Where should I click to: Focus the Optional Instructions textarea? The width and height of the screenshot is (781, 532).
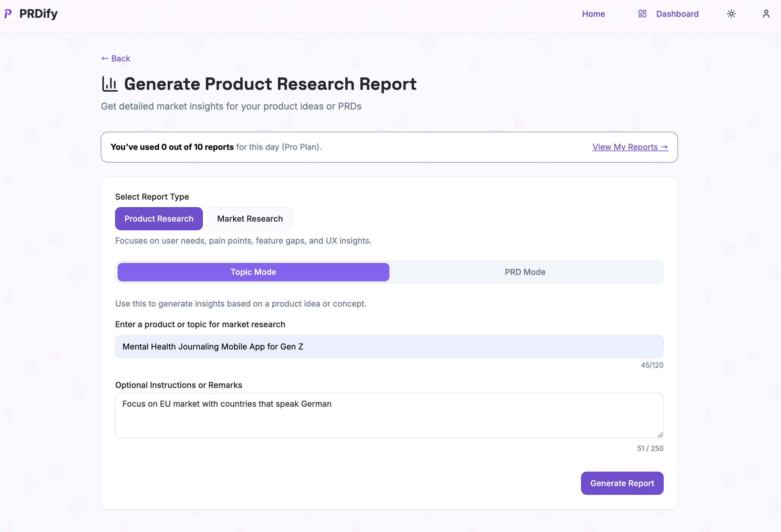389,416
